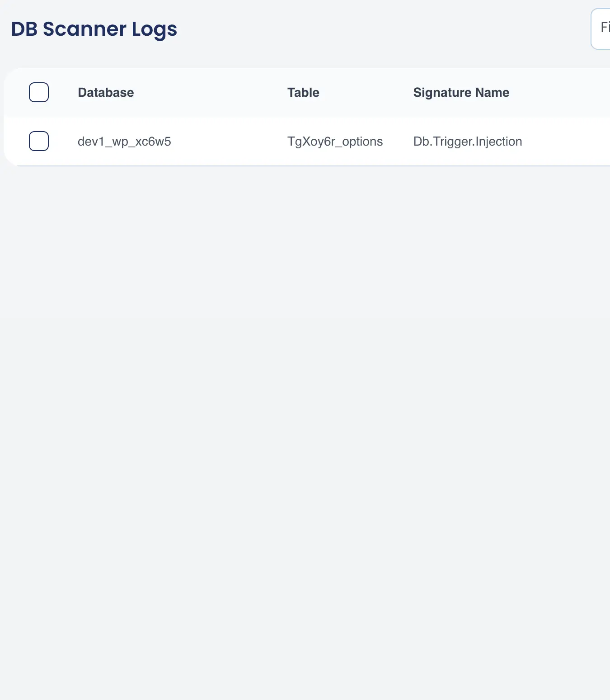
Task: Click inside the Filter control
Action: 603,28
